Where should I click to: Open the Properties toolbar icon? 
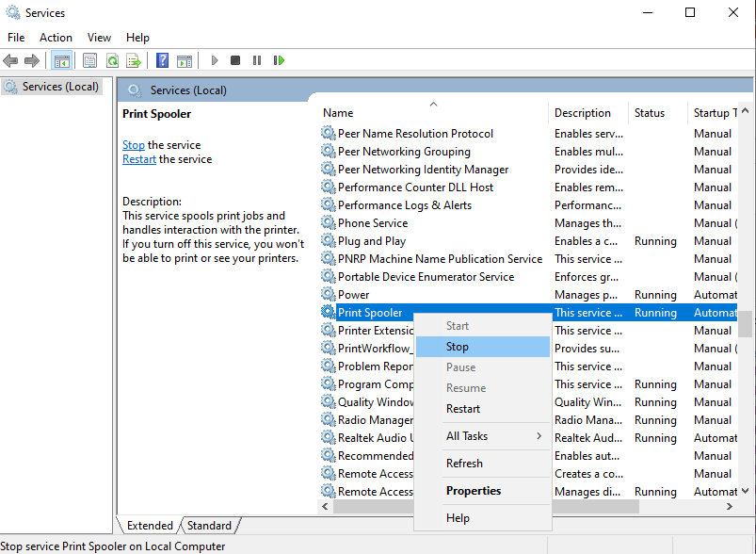click(89, 60)
